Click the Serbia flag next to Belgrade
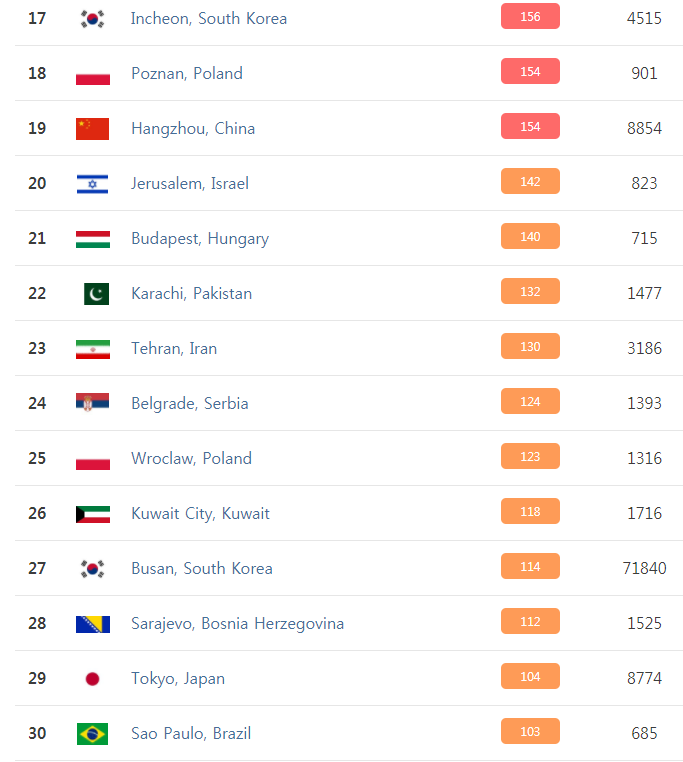This screenshot has height=762, width=683. click(x=92, y=402)
